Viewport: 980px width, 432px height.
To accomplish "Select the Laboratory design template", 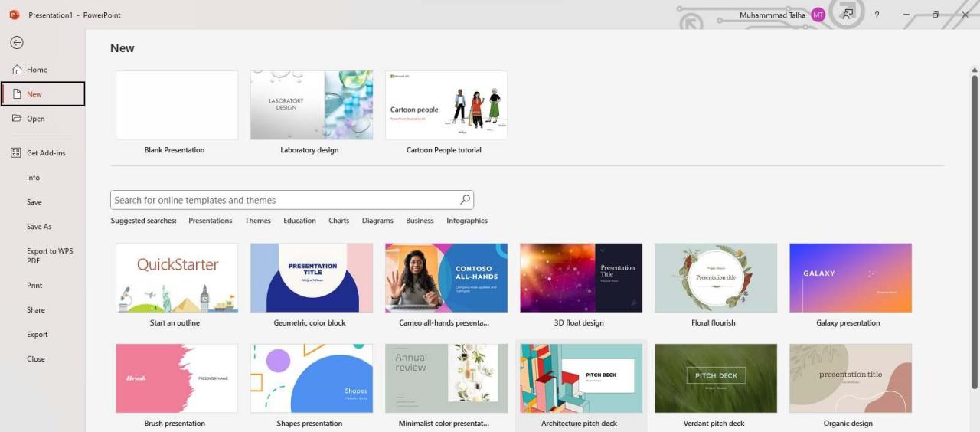I will click(x=312, y=105).
